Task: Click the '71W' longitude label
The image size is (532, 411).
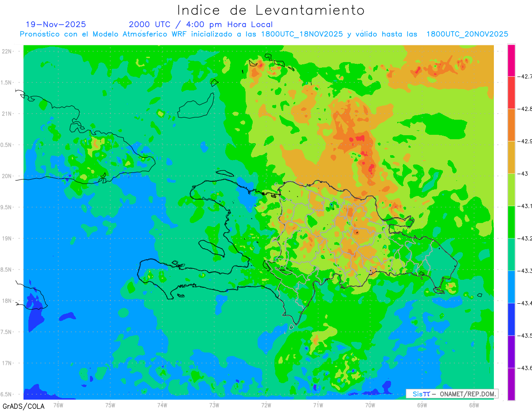Action: pos(318,405)
